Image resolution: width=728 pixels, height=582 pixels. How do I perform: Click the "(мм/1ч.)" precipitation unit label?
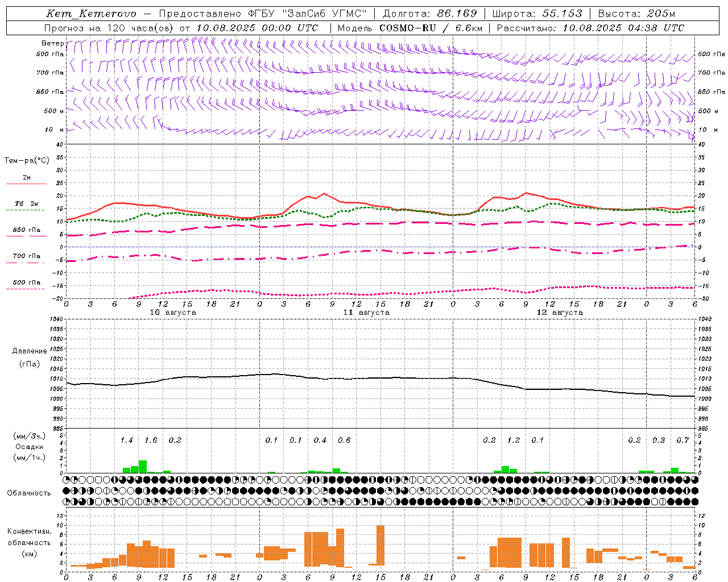point(29,458)
